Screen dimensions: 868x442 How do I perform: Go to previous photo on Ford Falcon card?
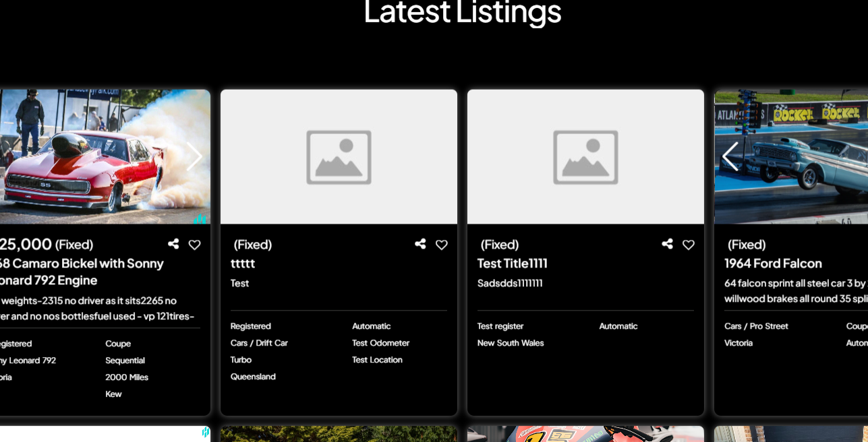point(730,156)
